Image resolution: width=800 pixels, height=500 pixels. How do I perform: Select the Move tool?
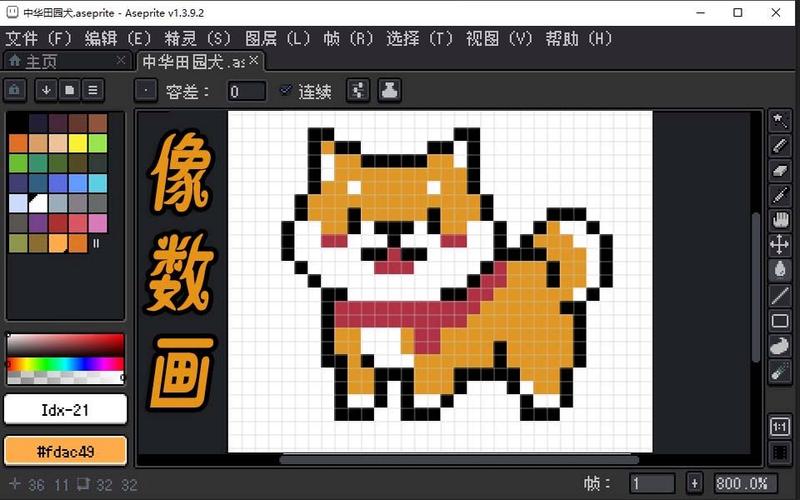coord(780,245)
